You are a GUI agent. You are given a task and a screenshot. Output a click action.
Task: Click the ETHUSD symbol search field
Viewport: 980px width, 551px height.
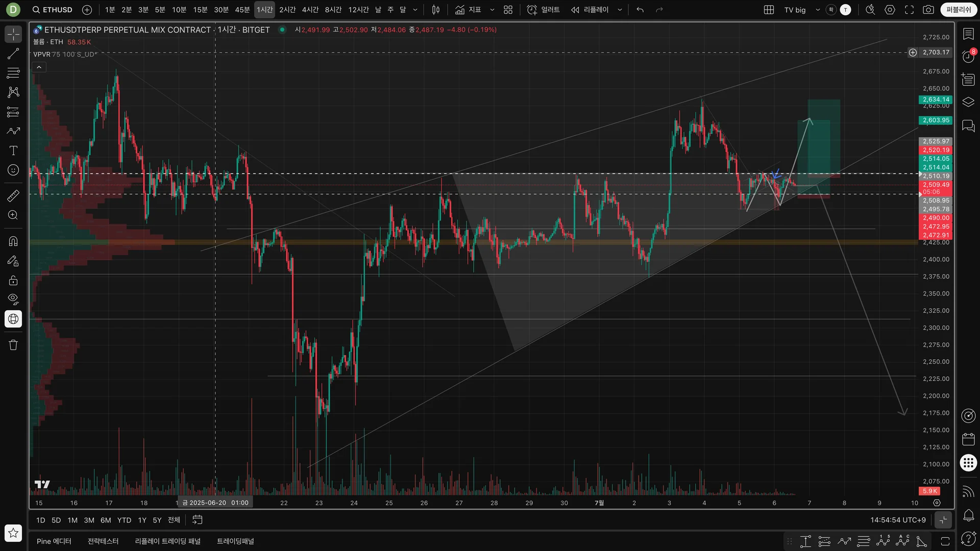coord(53,10)
